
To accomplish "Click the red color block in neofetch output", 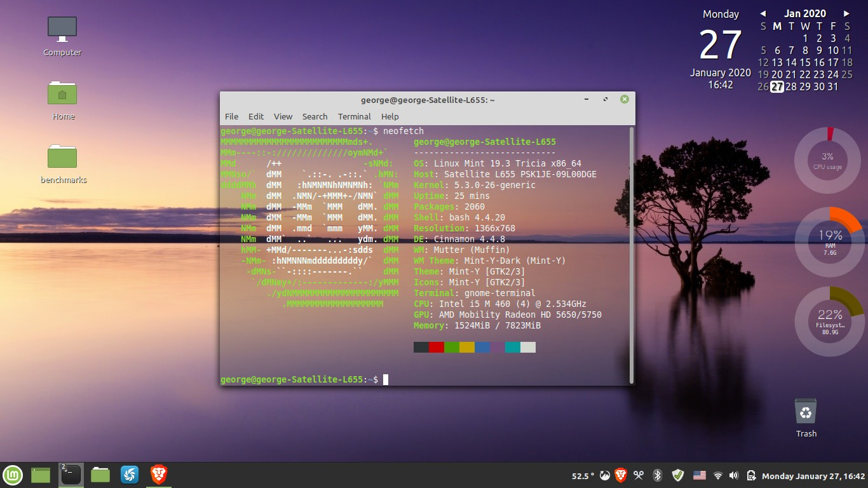I will click(x=436, y=347).
